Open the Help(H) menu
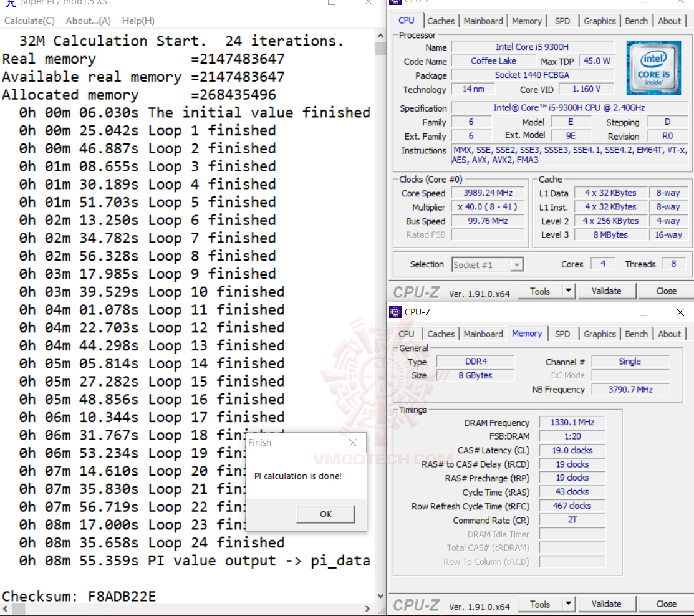Image resolution: width=694 pixels, height=616 pixels. point(138,21)
